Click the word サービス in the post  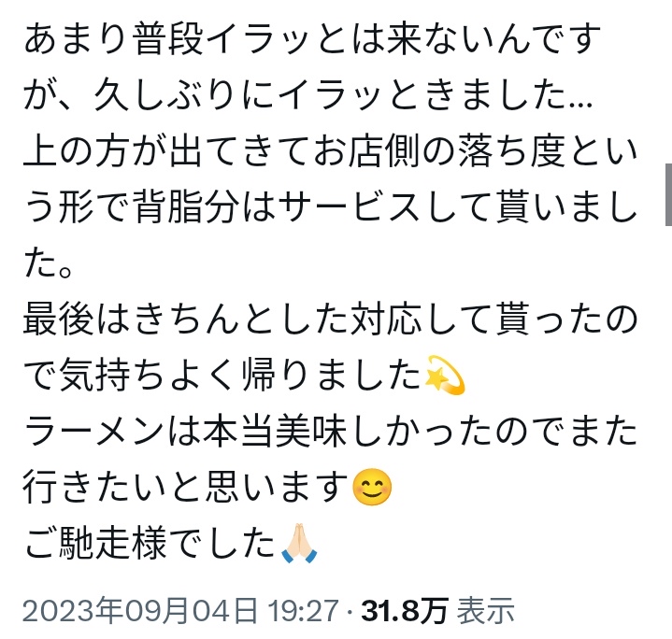tap(350, 207)
